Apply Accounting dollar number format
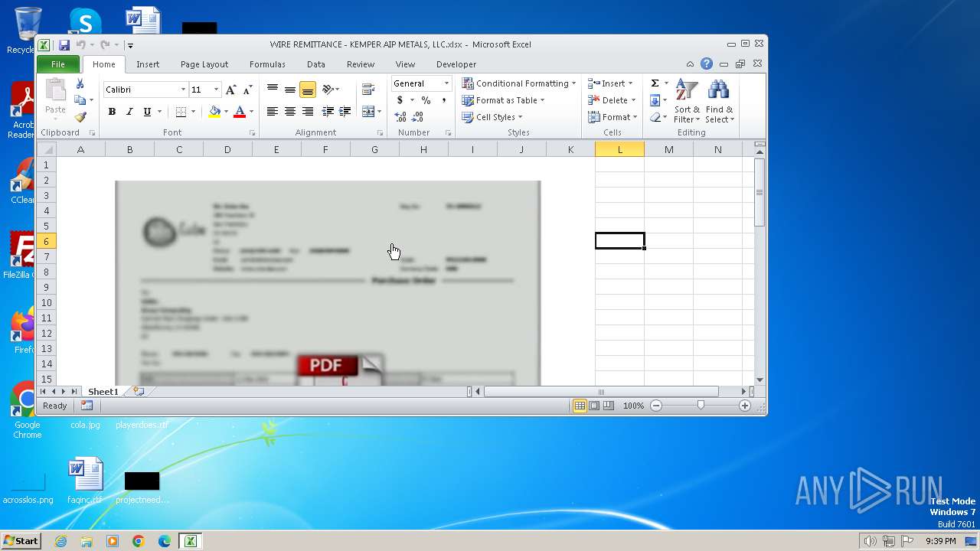 [400, 100]
